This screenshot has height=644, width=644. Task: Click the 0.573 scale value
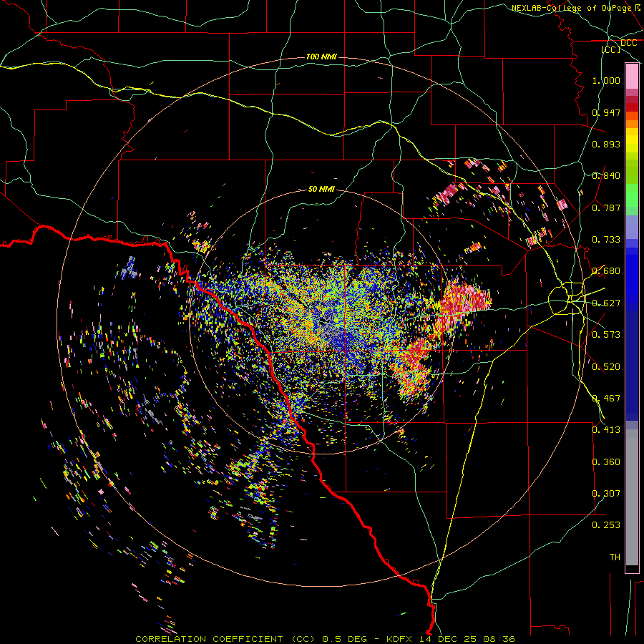[x=606, y=335]
